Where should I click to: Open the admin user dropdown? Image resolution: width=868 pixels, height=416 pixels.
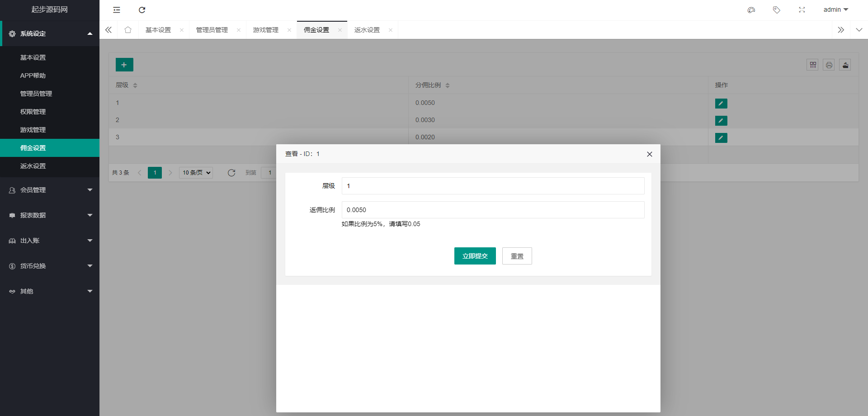[835, 10]
